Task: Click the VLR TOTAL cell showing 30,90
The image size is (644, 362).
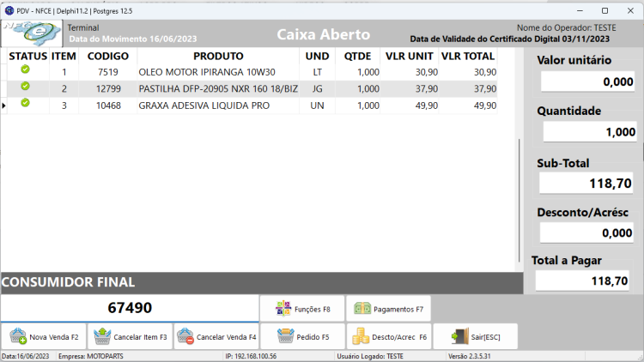Action: (468, 72)
